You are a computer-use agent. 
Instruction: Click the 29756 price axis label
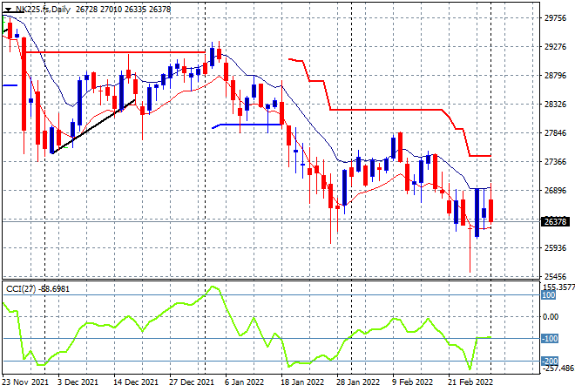555,18
